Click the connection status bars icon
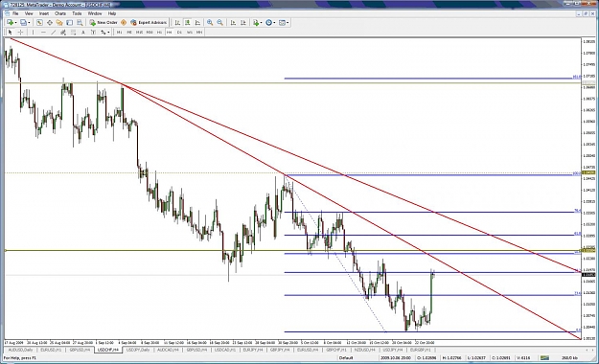This screenshot has width=599, height=364. point(544,358)
